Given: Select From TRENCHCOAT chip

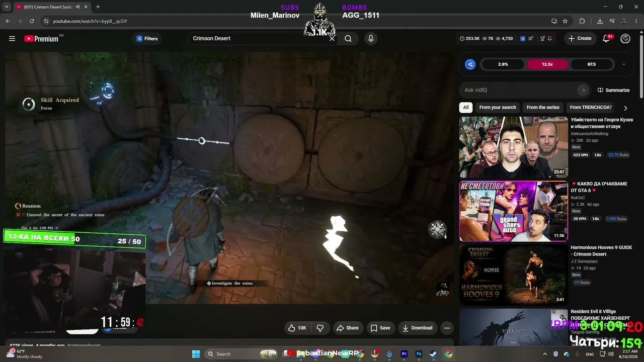Looking at the screenshot, I should tap(591, 107).
